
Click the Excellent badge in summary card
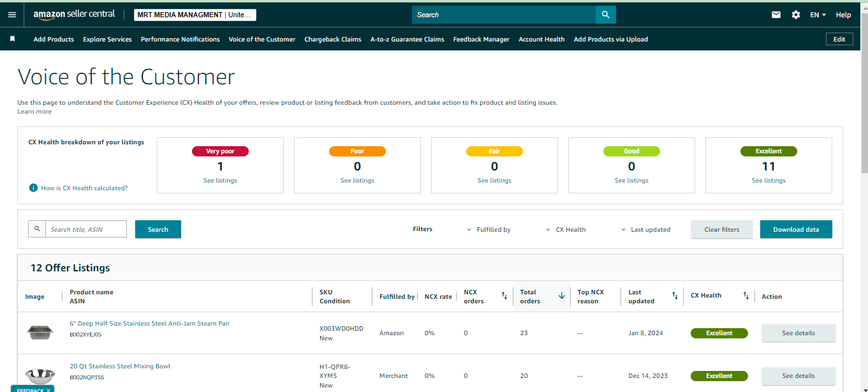769,151
